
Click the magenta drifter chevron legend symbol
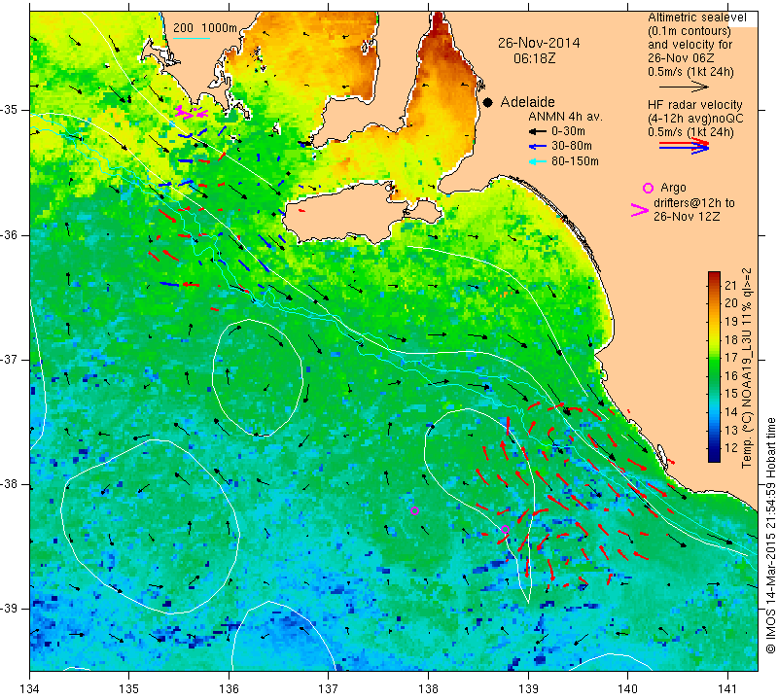point(640,210)
